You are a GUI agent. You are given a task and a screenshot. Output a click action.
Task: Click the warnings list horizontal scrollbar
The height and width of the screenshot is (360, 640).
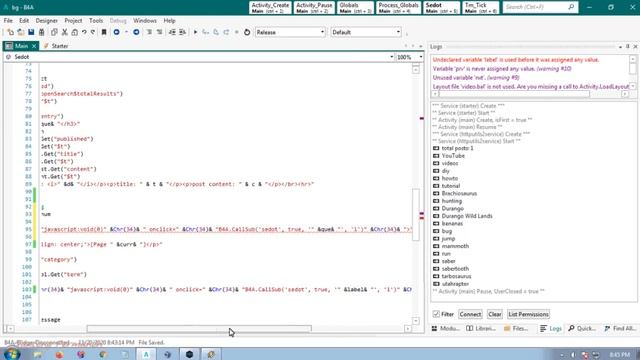click(514, 94)
